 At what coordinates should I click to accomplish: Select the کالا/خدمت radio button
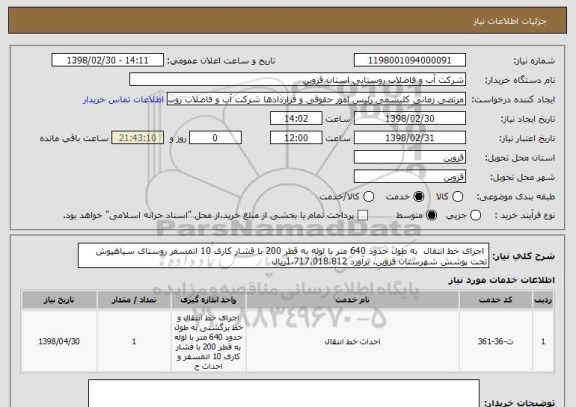[368, 197]
